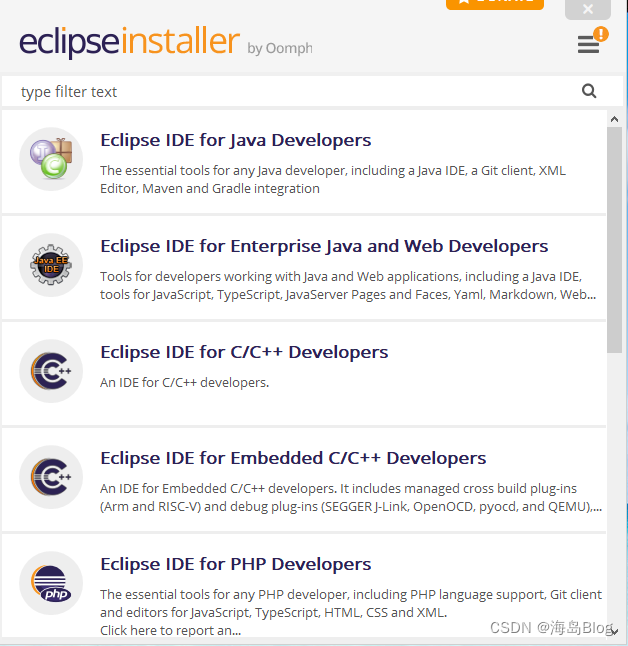Click the Embedded C/C++ logo icon

(x=51, y=477)
